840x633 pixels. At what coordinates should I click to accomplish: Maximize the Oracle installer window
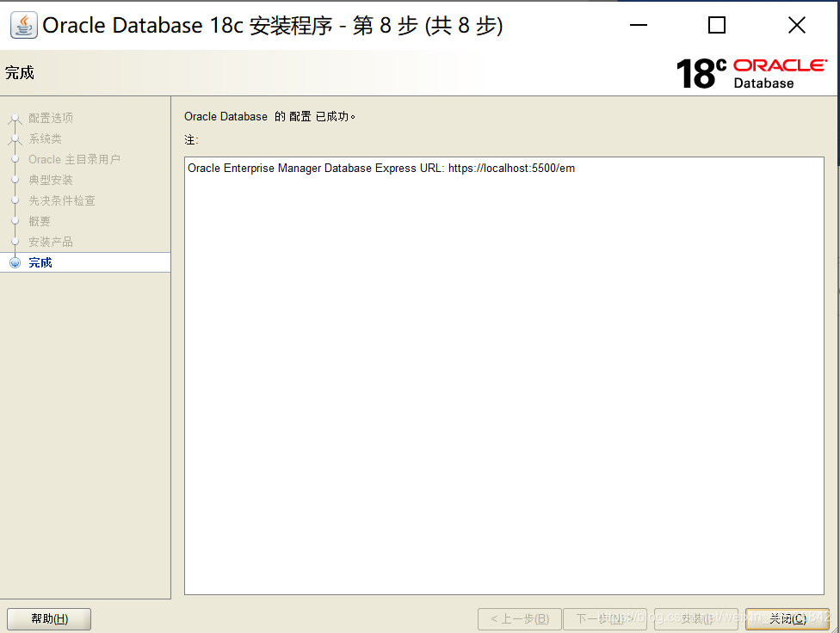tap(717, 25)
